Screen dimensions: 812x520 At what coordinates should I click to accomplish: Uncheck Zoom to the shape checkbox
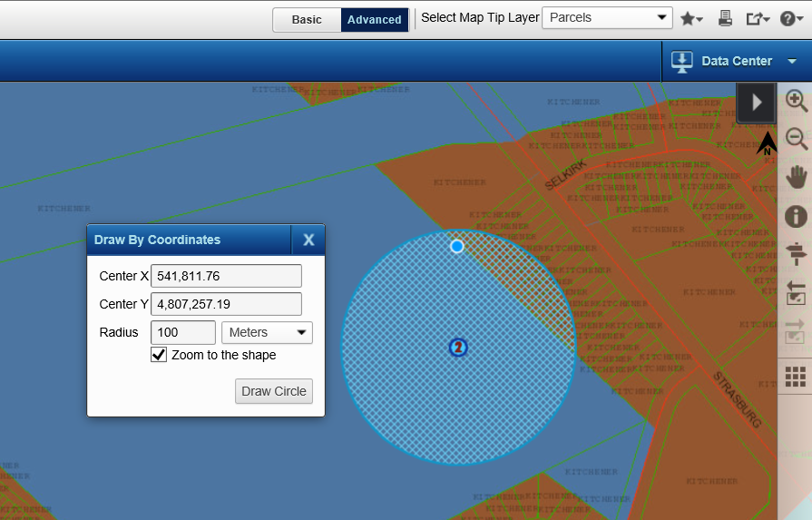pyautogui.click(x=160, y=355)
